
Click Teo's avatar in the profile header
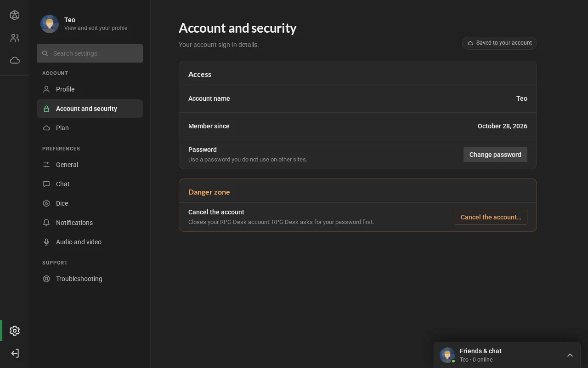pos(50,24)
